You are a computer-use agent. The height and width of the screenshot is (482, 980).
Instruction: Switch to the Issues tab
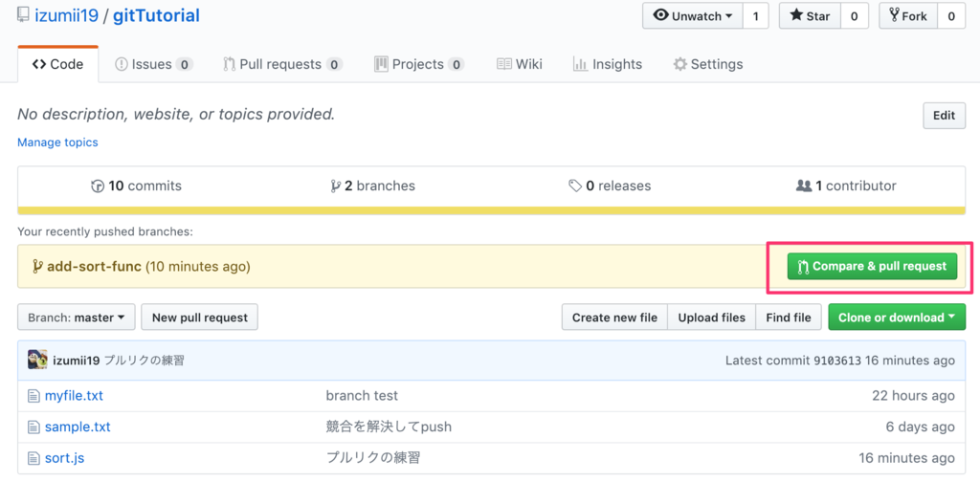click(153, 64)
